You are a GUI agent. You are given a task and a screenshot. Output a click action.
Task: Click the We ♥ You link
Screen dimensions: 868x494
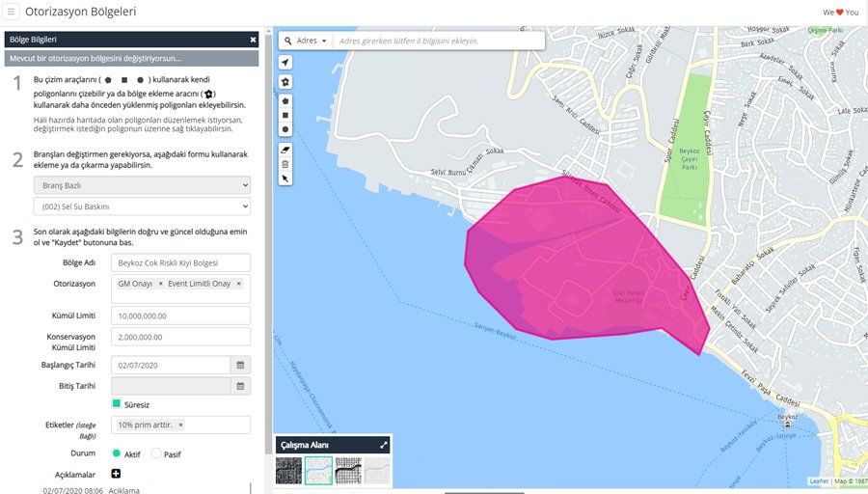840,13
